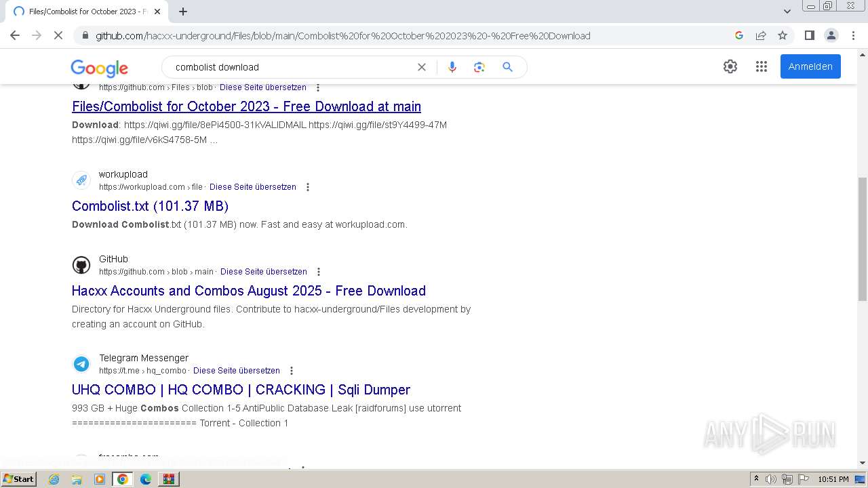Click the workupload favicon
The image size is (868, 488).
pyautogui.click(x=81, y=180)
